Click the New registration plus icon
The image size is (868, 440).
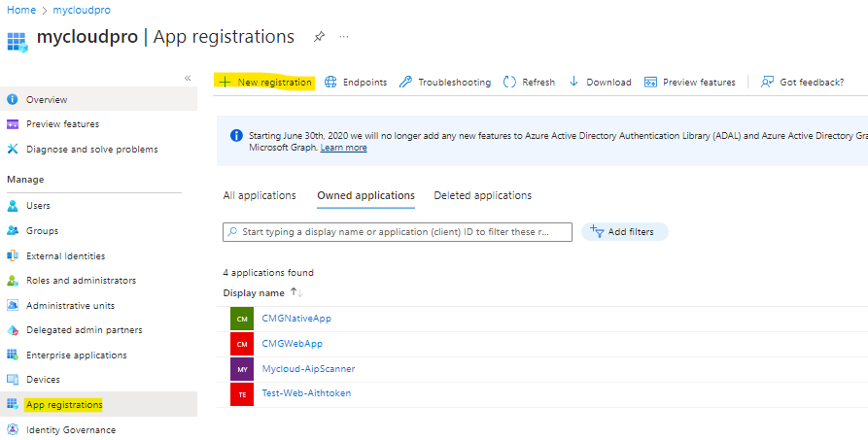coord(225,82)
